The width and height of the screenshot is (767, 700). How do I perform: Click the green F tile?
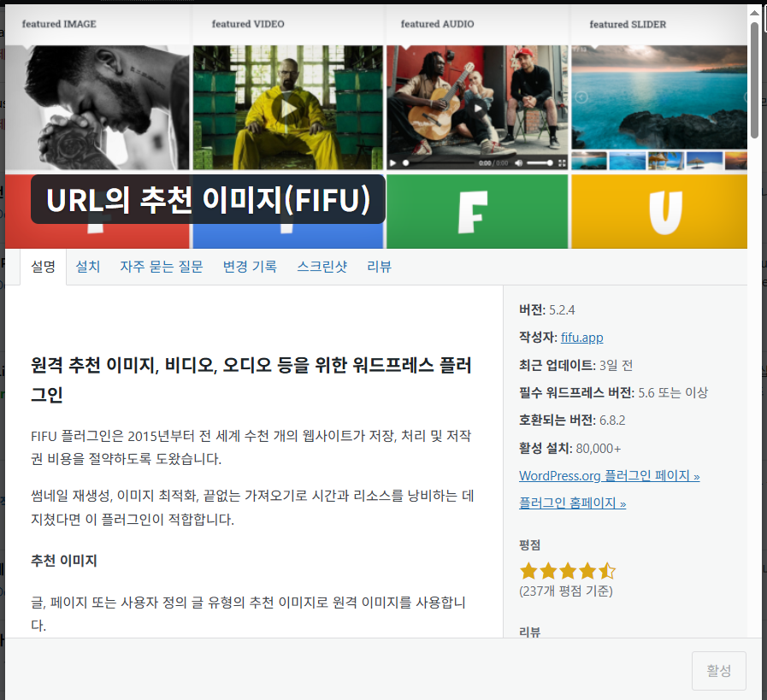coord(477,212)
